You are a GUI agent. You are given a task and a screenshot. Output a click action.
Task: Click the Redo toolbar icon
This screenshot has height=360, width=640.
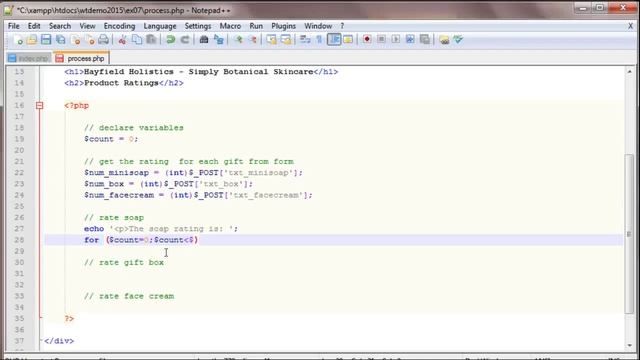(x=185, y=40)
